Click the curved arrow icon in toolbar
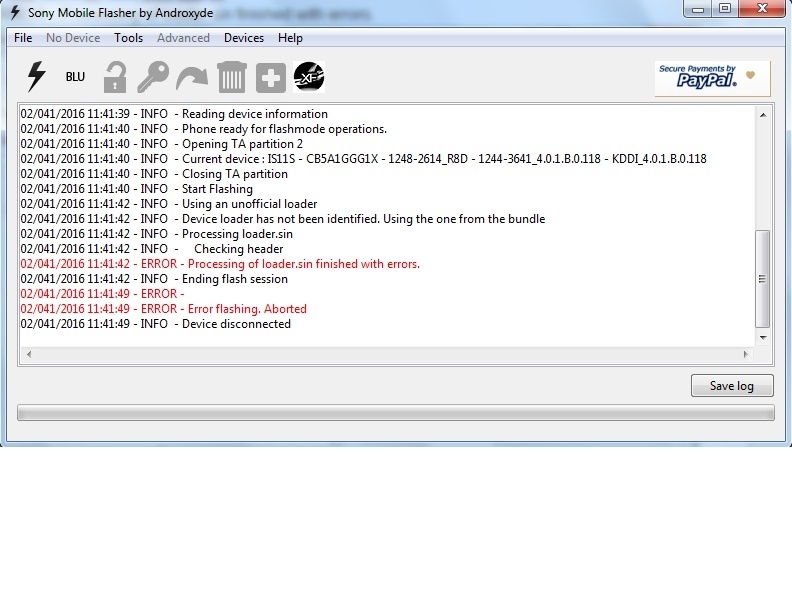 tap(192, 77)
